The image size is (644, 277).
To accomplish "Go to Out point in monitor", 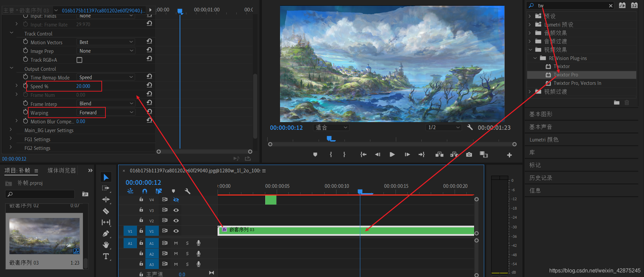I will pos(421,155).
